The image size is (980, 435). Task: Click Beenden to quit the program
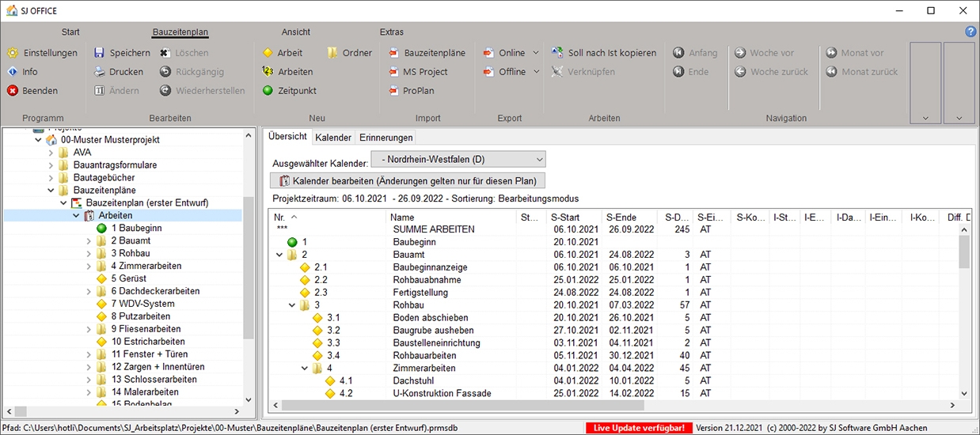point(32,91)
